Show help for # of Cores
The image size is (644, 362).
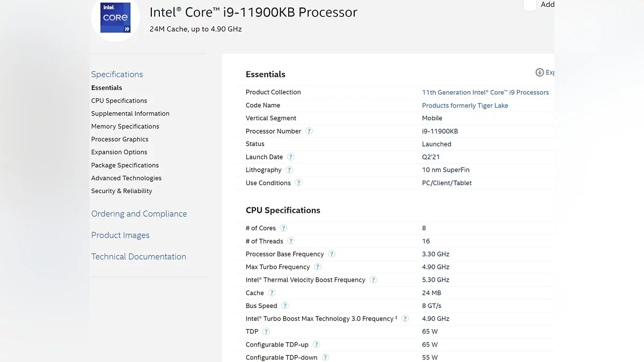pyautogui.click(x=284, y=228)
